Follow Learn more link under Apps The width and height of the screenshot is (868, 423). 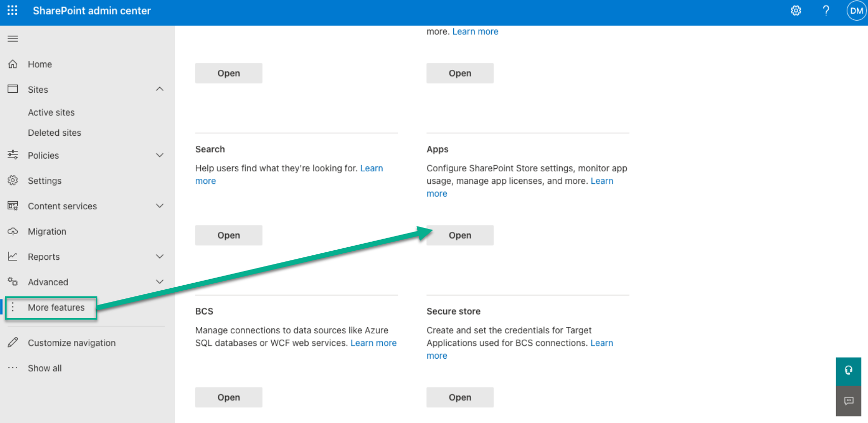(x=602, y=181)
